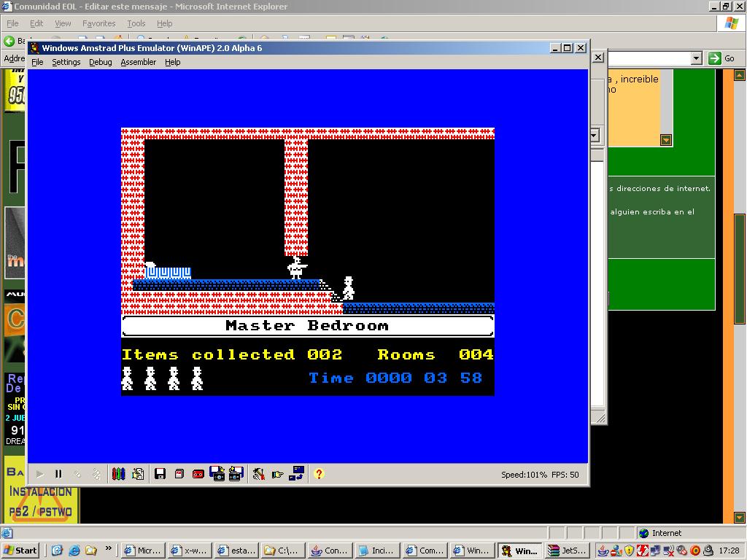Click the single step debug icon
747x560 pixels.
pos(77,474)
